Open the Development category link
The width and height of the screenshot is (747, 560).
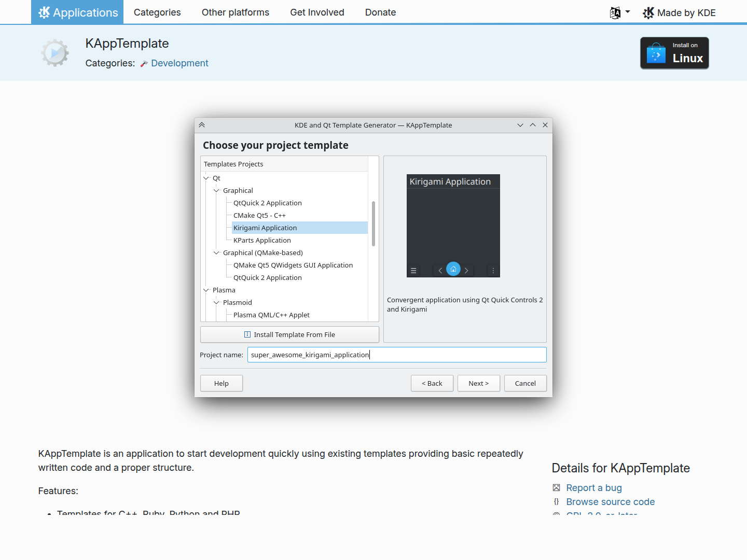coord(179,63)
